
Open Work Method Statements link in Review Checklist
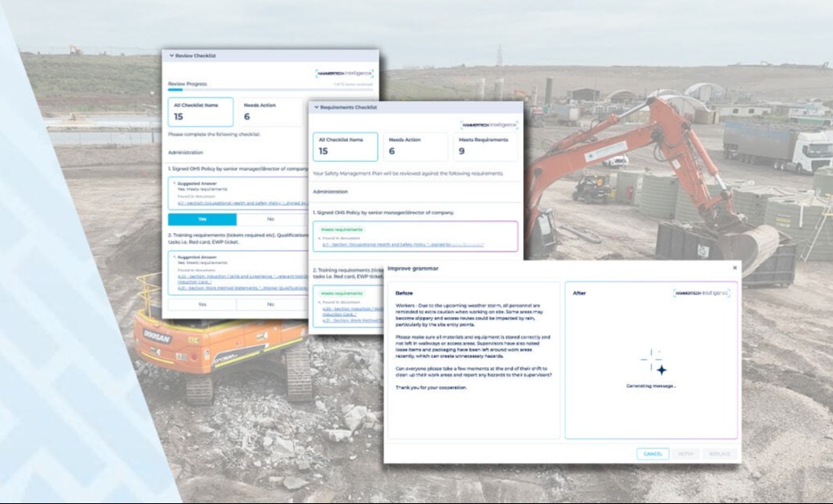tap(243, 288)
